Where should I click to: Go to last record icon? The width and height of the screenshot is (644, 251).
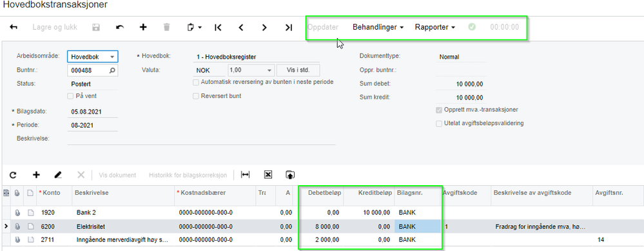pos(289,27)
